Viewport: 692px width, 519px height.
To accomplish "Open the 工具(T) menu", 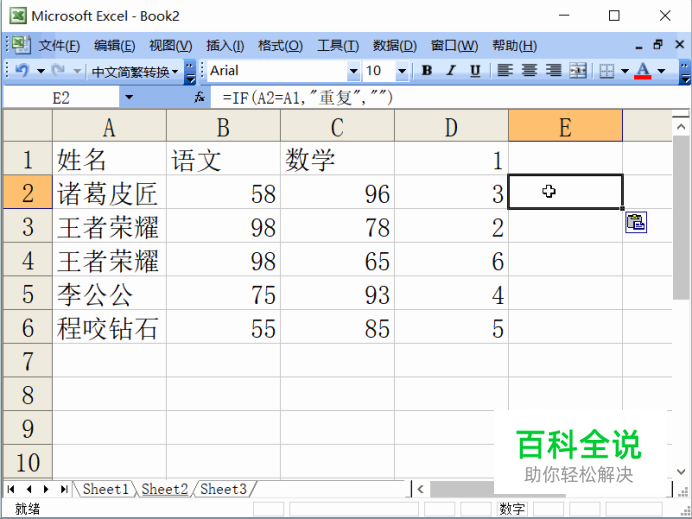I will pos(338,45).
